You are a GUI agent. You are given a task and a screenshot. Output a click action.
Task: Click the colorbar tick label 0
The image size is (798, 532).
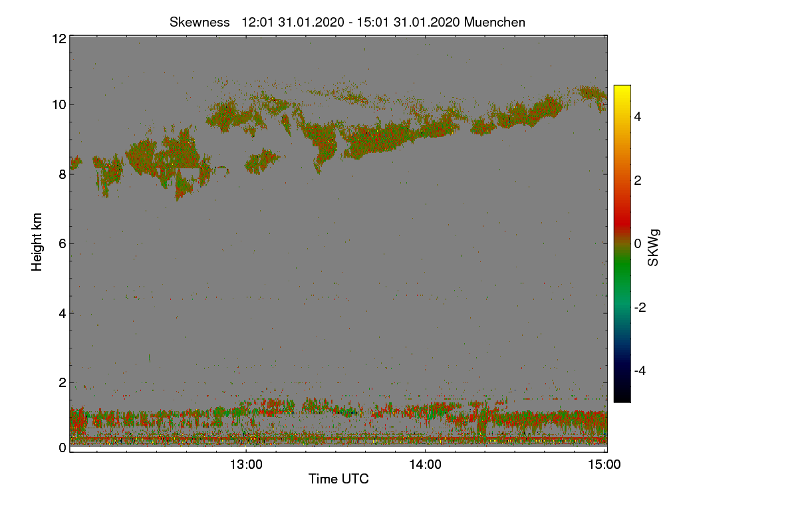pyautogui.click(x=637, y=244)
